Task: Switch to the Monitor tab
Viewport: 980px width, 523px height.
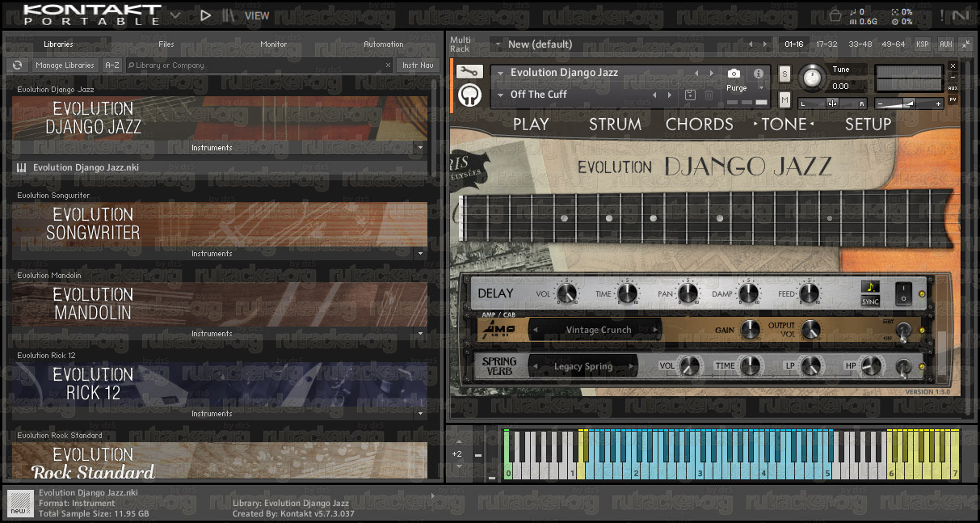Action: point(274,44)
